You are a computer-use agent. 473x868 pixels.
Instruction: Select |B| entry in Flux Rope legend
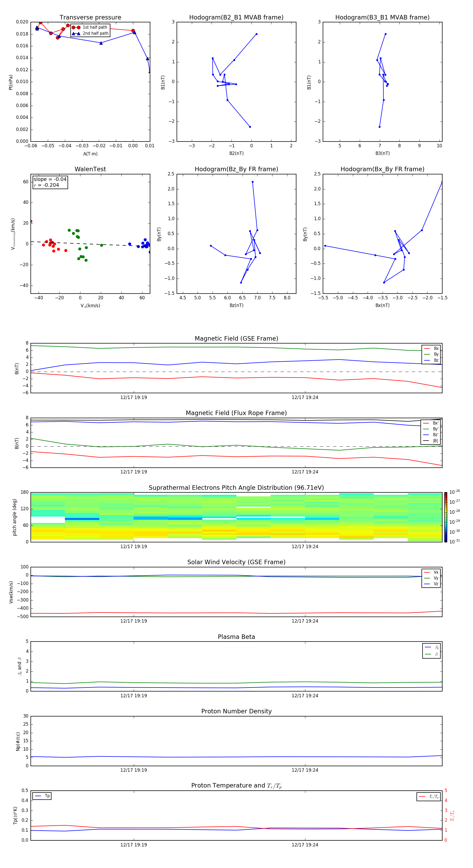[431, 441]
